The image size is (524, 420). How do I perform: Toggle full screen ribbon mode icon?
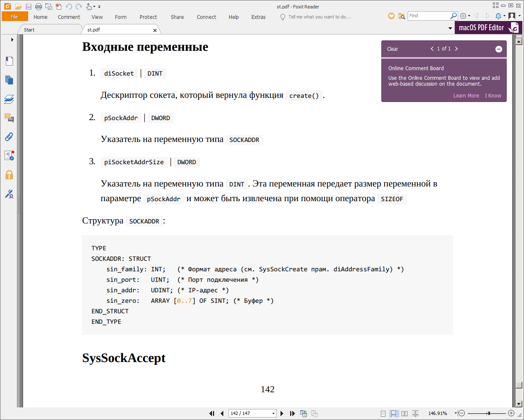(x=496, y=5)
